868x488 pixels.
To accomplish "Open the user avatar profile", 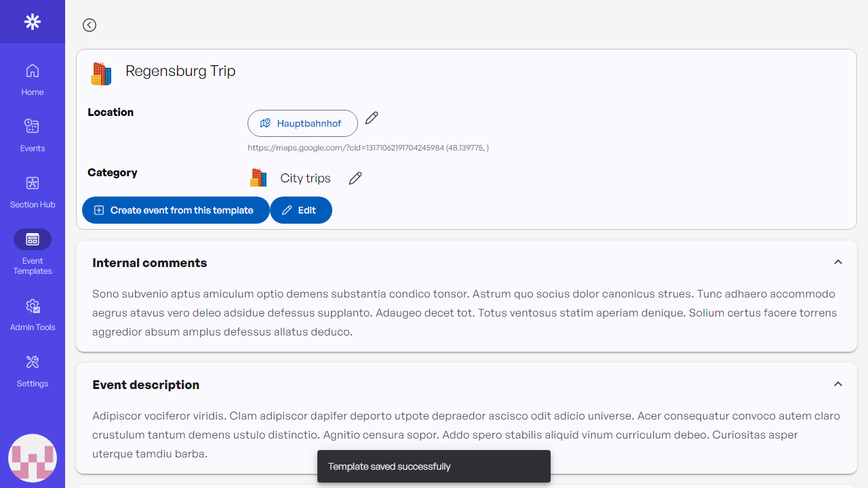I will (33, 458).
